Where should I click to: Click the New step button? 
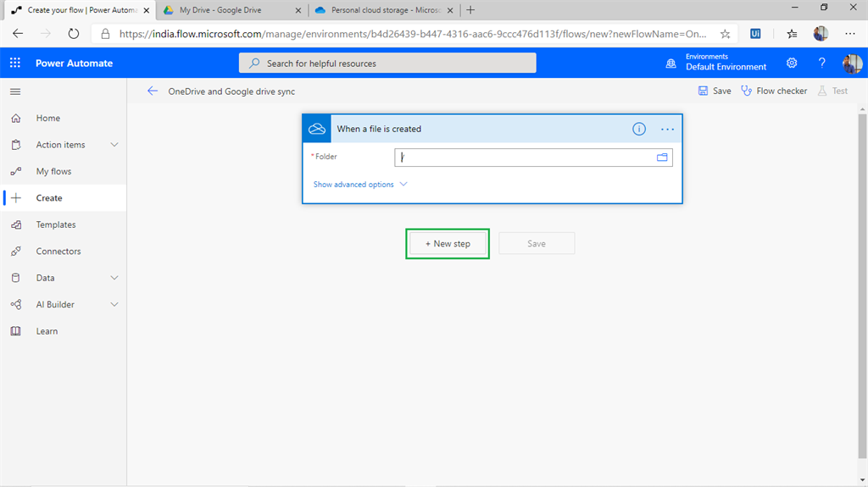(x=448, y=244)
